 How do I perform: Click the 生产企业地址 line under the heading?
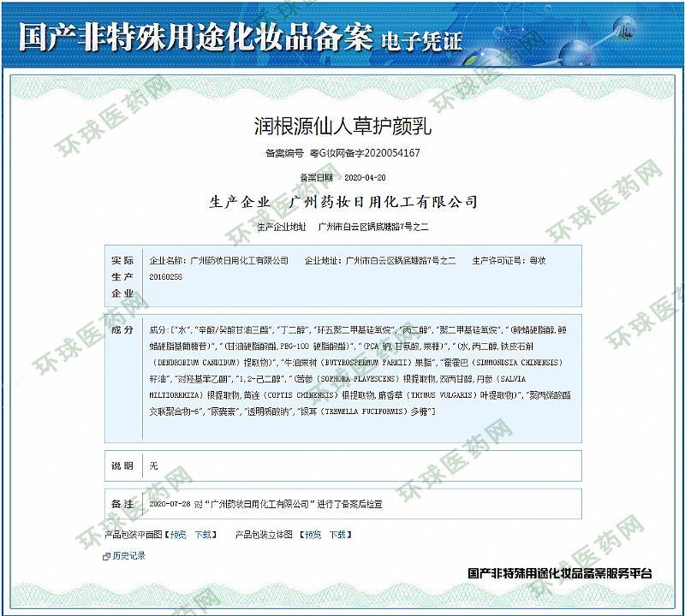click(x=342, y=227)
